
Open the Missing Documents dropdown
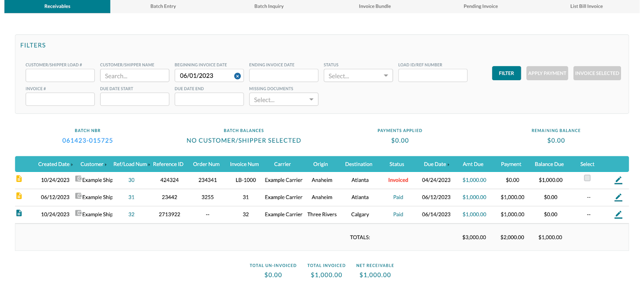coord(284,99)
